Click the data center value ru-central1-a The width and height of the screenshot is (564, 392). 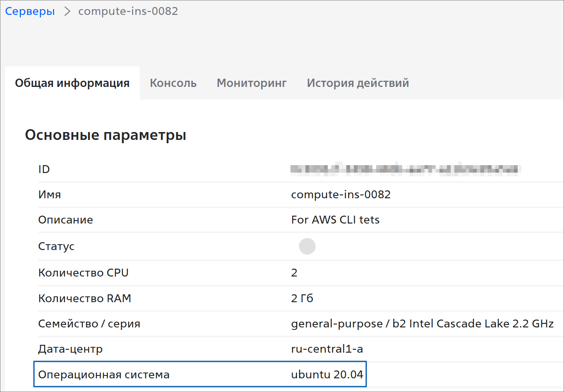point(327,349)
